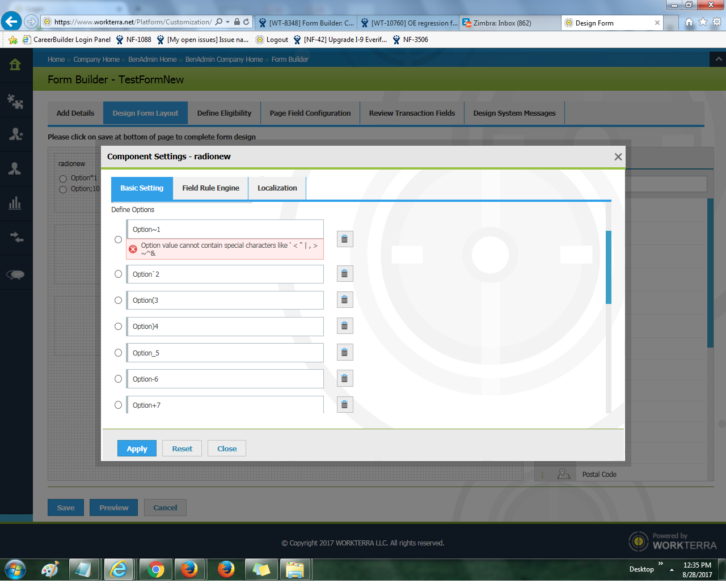Click the Reset button in dialog
Screen dimensions: 726x588
pos(182,449)
